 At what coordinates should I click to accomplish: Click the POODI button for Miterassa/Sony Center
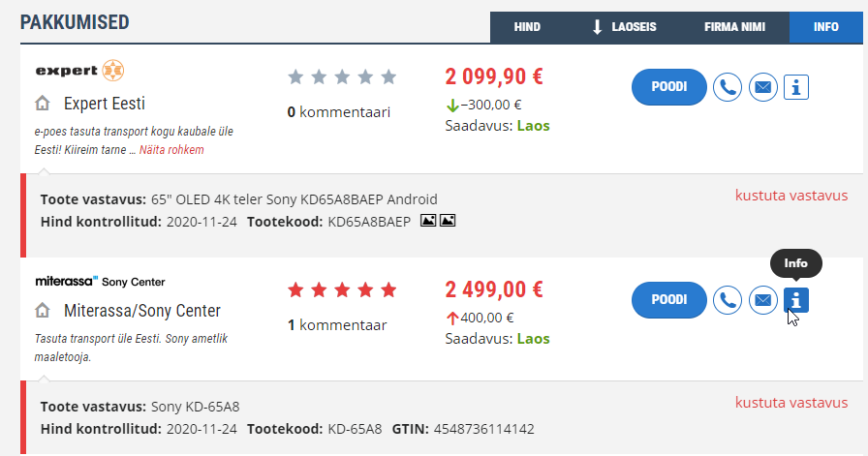tap(668, 300)
